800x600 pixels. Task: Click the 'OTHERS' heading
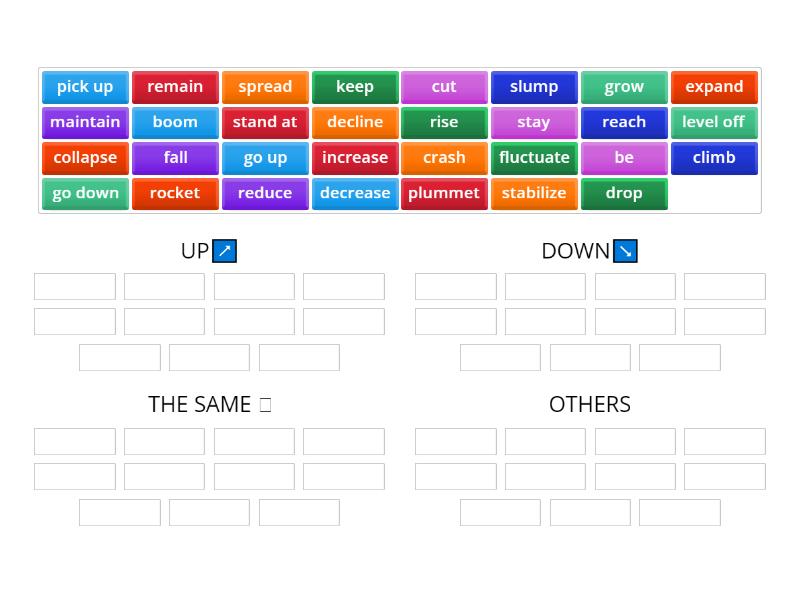(x=590, y=404)
